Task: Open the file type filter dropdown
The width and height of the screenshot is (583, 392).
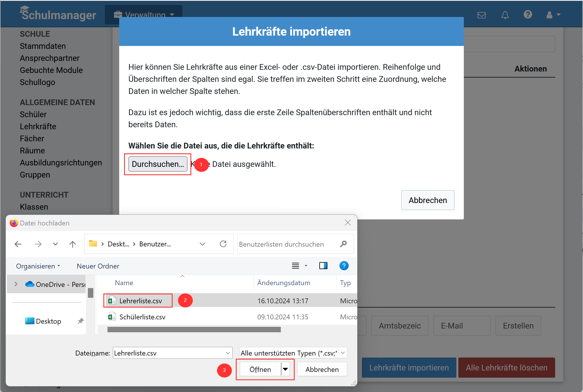Action: click(294, 353)
